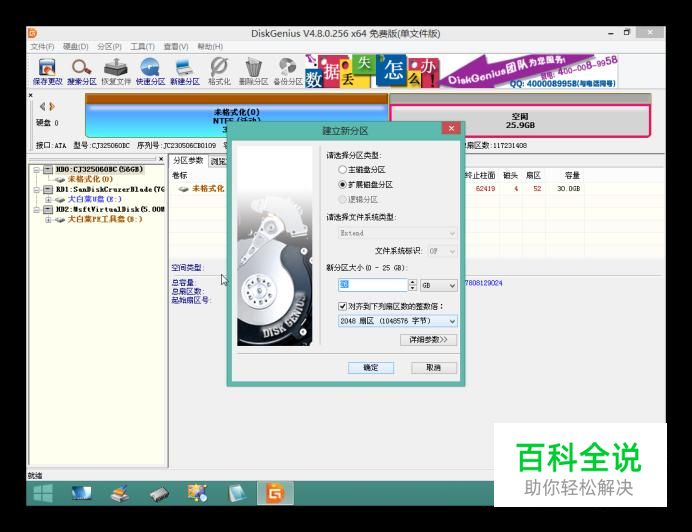Viewport: 692px width, 532px height.
Task: Select HD2:MsftVirtualDisk in tree
Action: (x=110, y=209)
